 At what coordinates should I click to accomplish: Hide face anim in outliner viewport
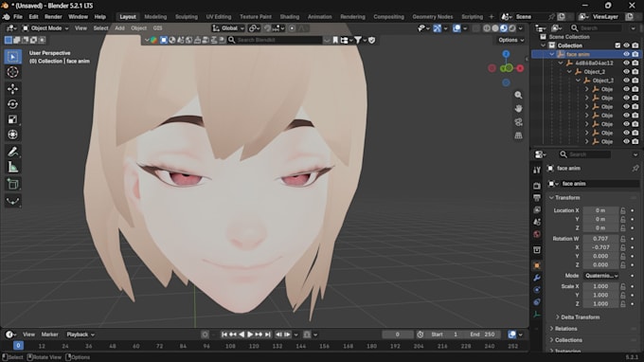[x=626, y=54]
